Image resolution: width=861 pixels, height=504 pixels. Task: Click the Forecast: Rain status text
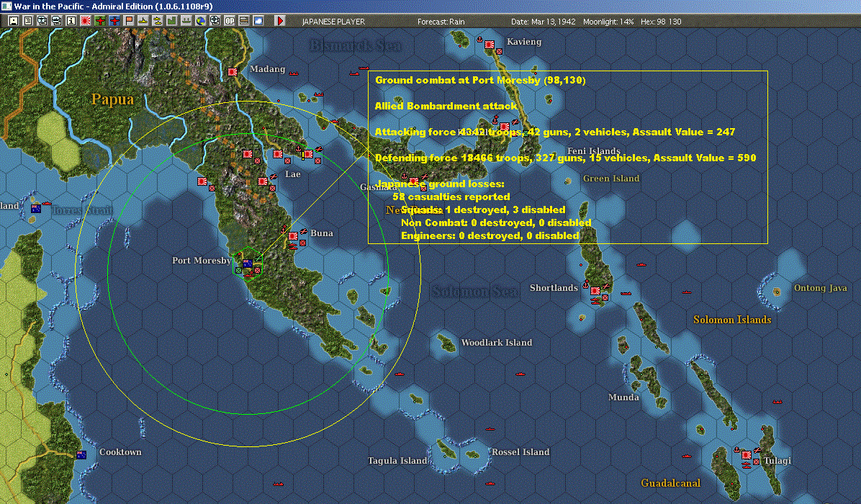pos(441,22)
